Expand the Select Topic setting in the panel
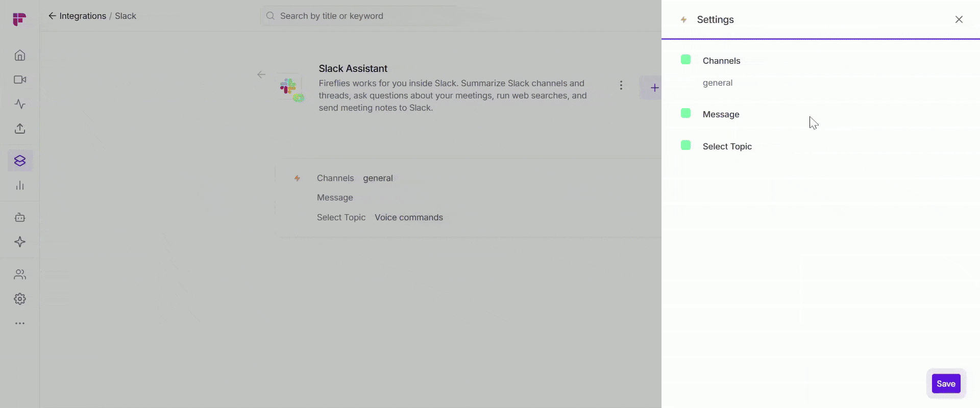Image resolution: width=980 pixels, height=408 pixels. pyautogui.click(x=727, y=146)
